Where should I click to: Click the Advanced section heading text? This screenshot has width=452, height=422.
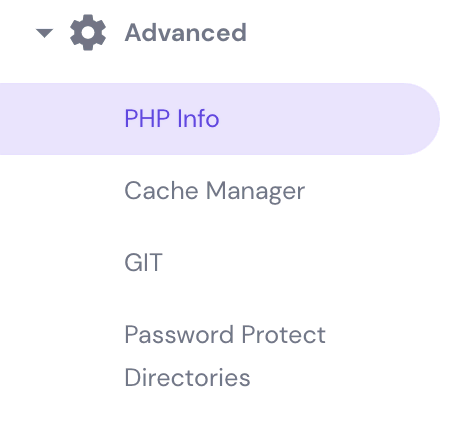(186, 32)
